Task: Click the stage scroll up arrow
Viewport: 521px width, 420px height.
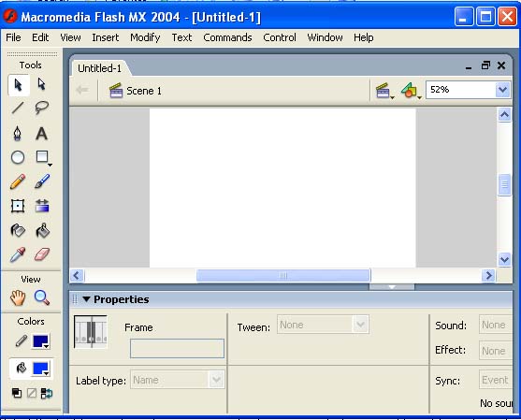Action: (x=504, y=115)
